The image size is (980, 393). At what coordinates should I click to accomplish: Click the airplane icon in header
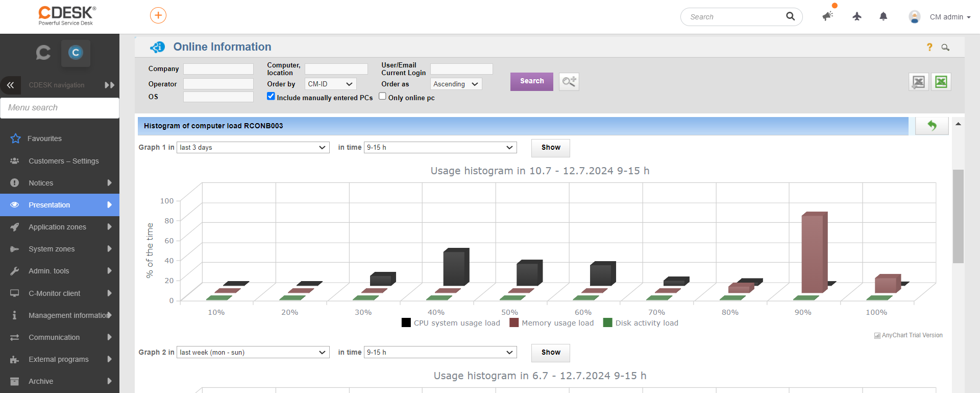coord(857,16)
